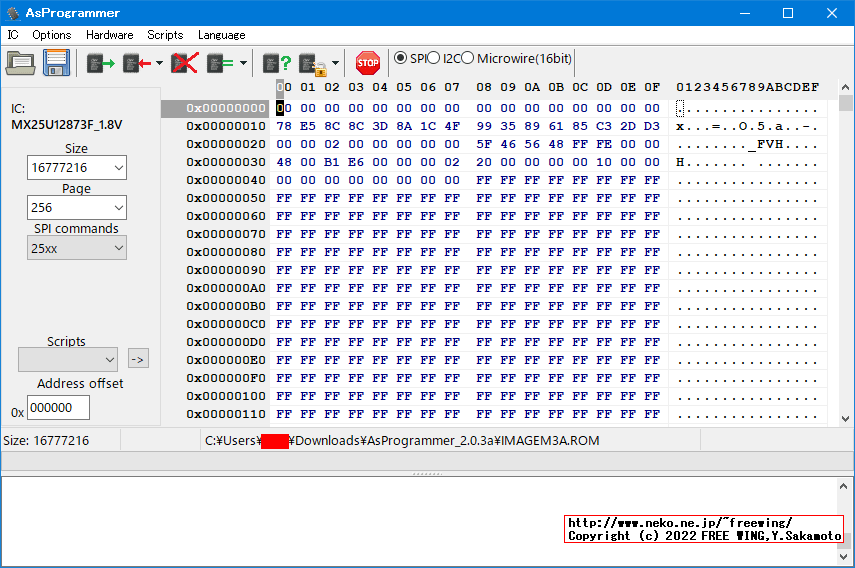Viewport: 855px width, 568px height.
Task: Select address row 0x00000000
Action: 226,108
